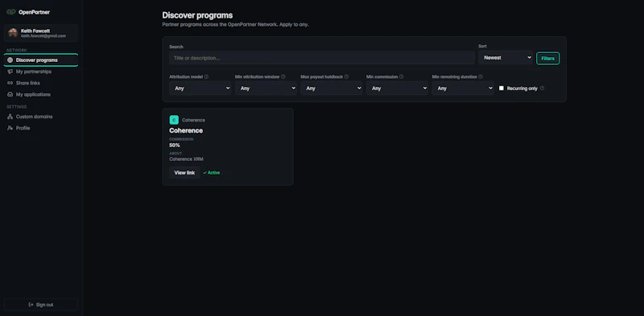Sign out of the account
This screenshot has width=644, height=316.
coord(41,305)
